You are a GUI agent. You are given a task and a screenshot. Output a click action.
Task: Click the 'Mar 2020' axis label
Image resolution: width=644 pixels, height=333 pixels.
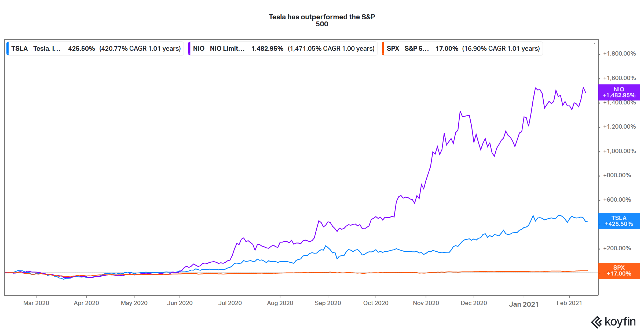point(36,303)
